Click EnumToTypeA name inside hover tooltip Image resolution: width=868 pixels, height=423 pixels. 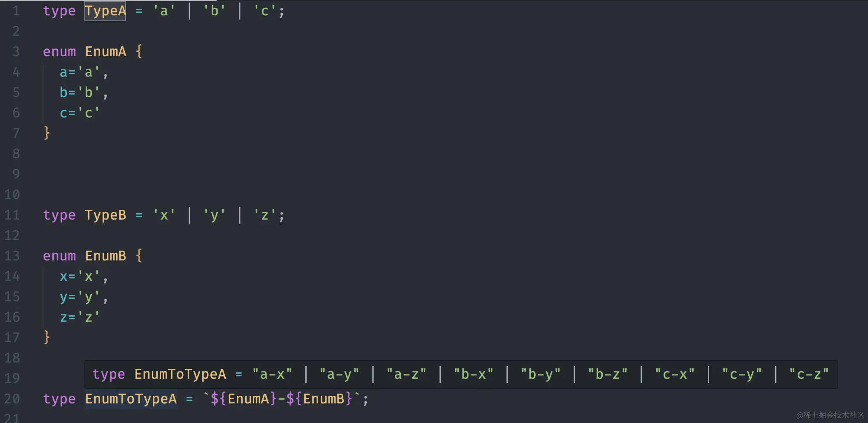(x=181, y=374)
